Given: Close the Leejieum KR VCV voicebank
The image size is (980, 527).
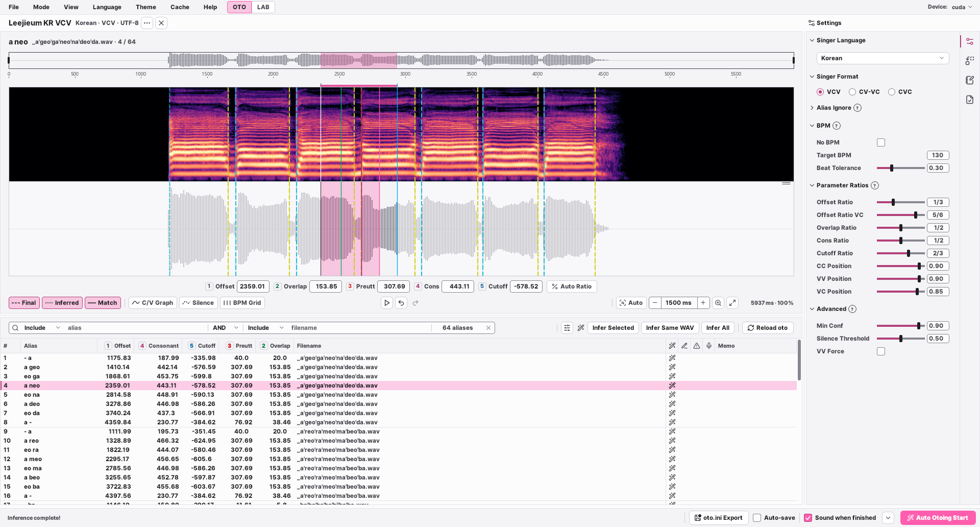Looking at the screenshot, I should pyautogui.click(x=161, y=23).
